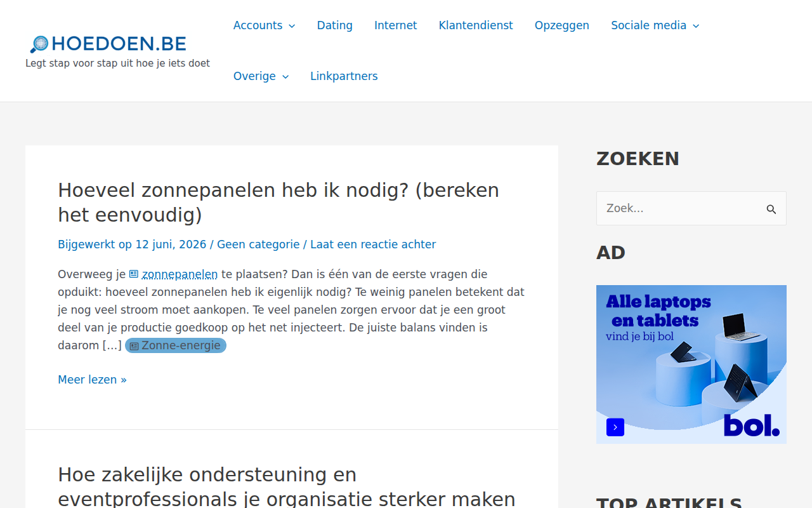This screenshot has height=508, width=812.
Task: Click 'Laat een reactie achter' link
Action: (x=373, y=244)
